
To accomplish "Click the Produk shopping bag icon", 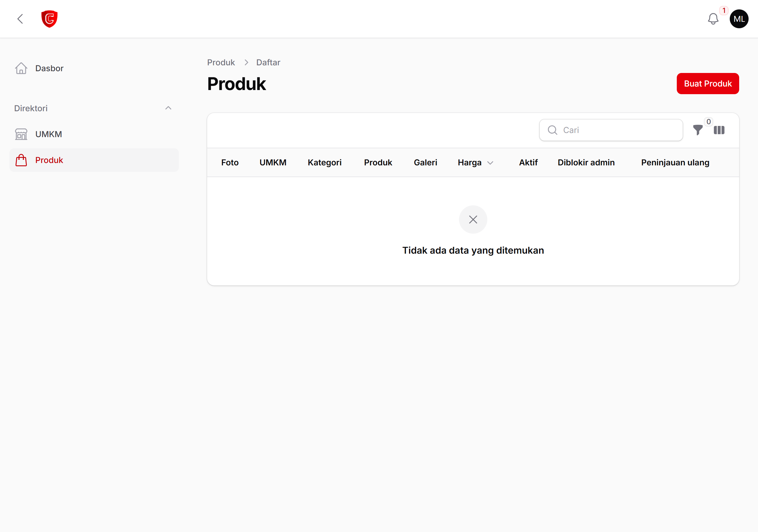I will click(x=21, y=160).
